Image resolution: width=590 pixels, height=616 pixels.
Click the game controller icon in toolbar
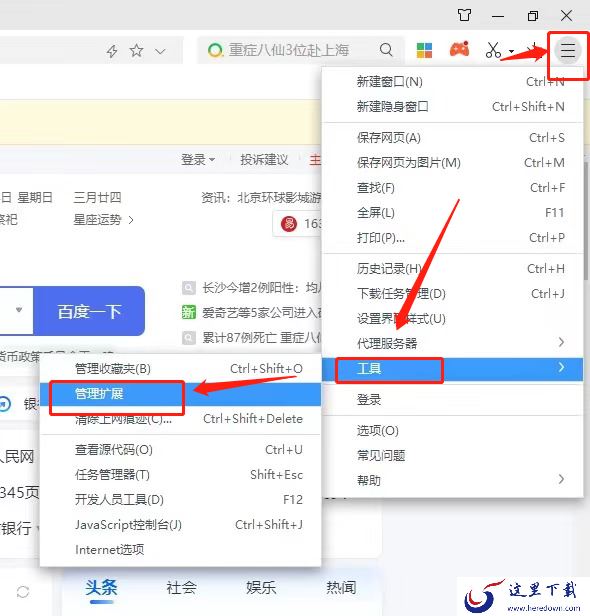(x=459, y=49)
